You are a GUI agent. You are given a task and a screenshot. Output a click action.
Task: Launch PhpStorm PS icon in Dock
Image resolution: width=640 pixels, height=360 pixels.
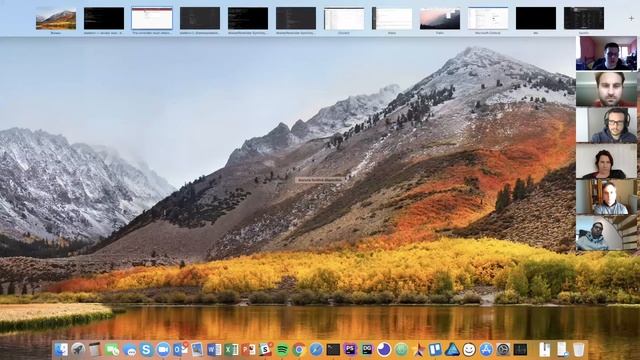[350, 350]
